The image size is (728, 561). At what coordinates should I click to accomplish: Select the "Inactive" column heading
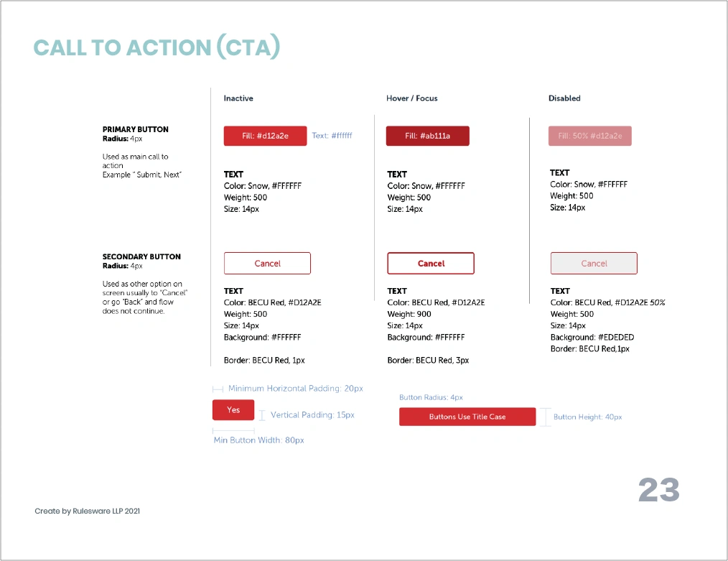[x=238, y=98]
